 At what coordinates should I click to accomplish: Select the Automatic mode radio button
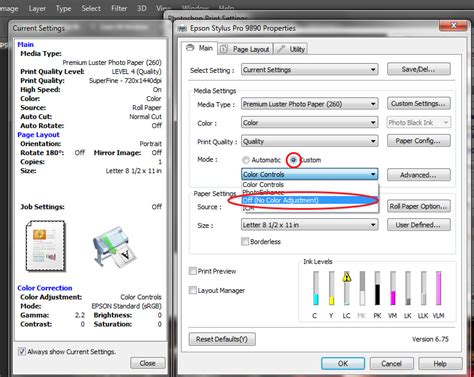click(246, 160)
